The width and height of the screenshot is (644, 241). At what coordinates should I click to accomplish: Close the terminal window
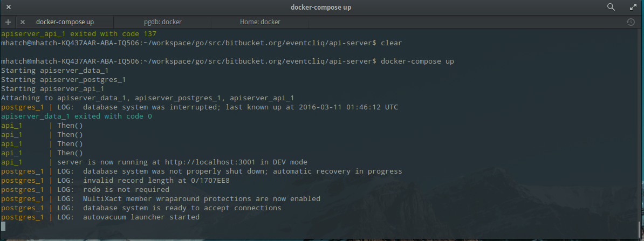coord(9,7)
